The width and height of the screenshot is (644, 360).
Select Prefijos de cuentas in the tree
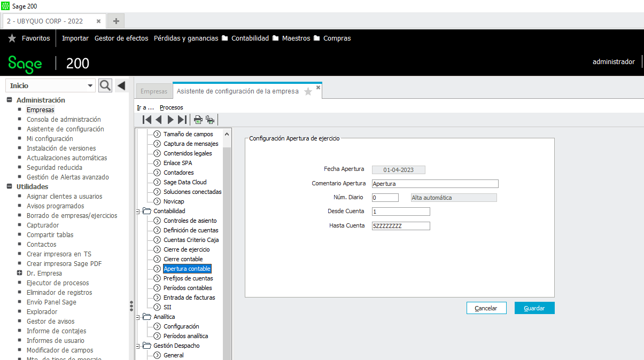[x=188, y=278]
